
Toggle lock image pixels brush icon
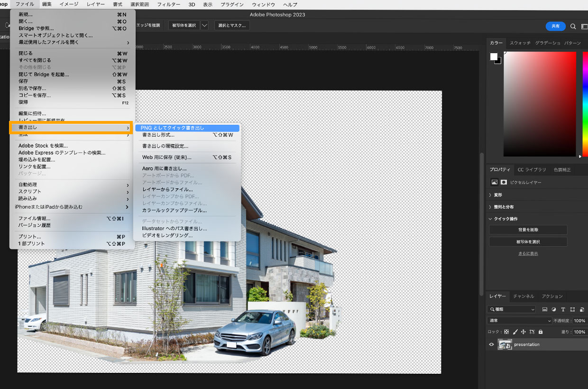click(515, 332)
